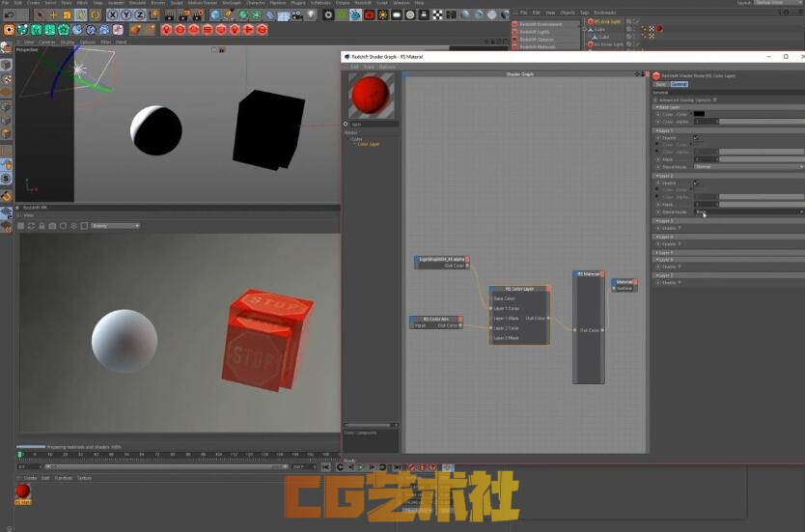Click the red record plugin icon
Image resolution: width=805 pixels, height=532 pixels.
369,14
